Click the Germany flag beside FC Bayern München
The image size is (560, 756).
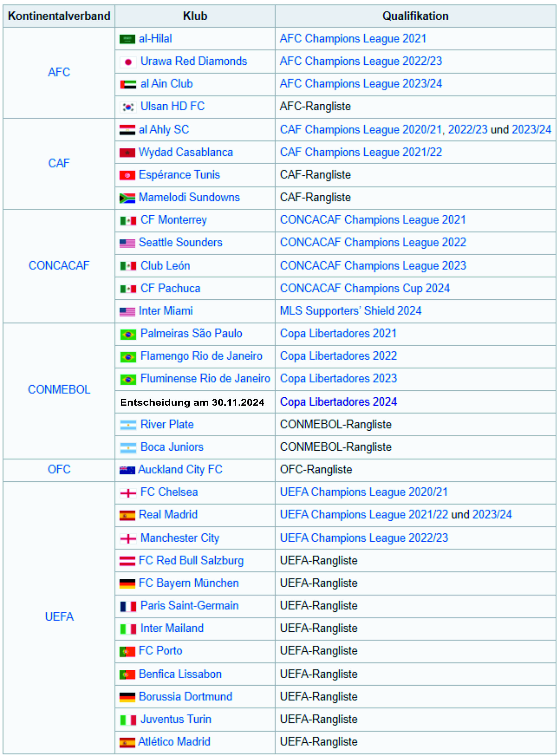128,584
